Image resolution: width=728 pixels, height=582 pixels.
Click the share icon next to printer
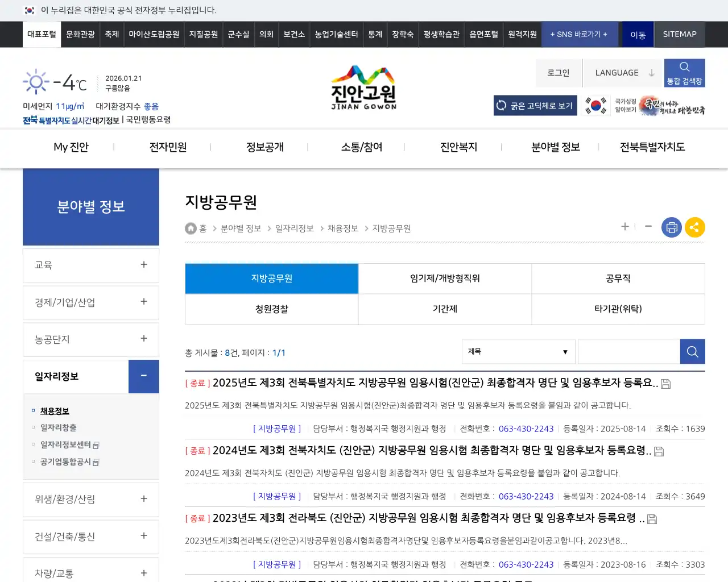click(x=694, y=227)
